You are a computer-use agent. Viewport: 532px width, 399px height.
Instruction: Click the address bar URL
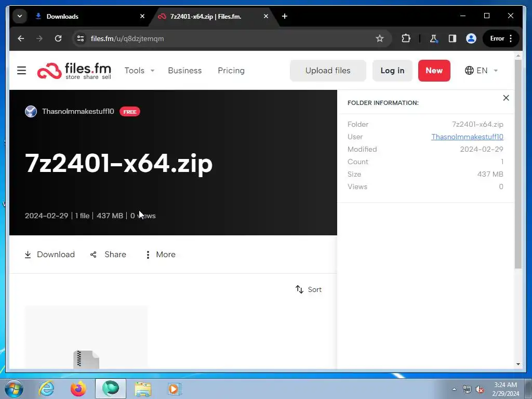tap(127, 38)
